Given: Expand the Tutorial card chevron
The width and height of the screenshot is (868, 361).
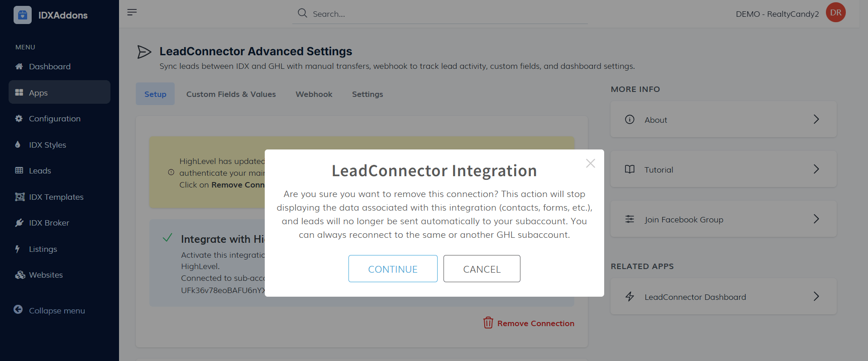Looking at the screenshot, I should pyautogui.click(x=816, y=169).
